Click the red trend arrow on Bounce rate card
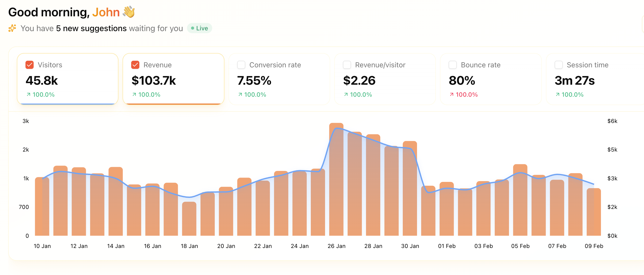 [x=451, y=94]
